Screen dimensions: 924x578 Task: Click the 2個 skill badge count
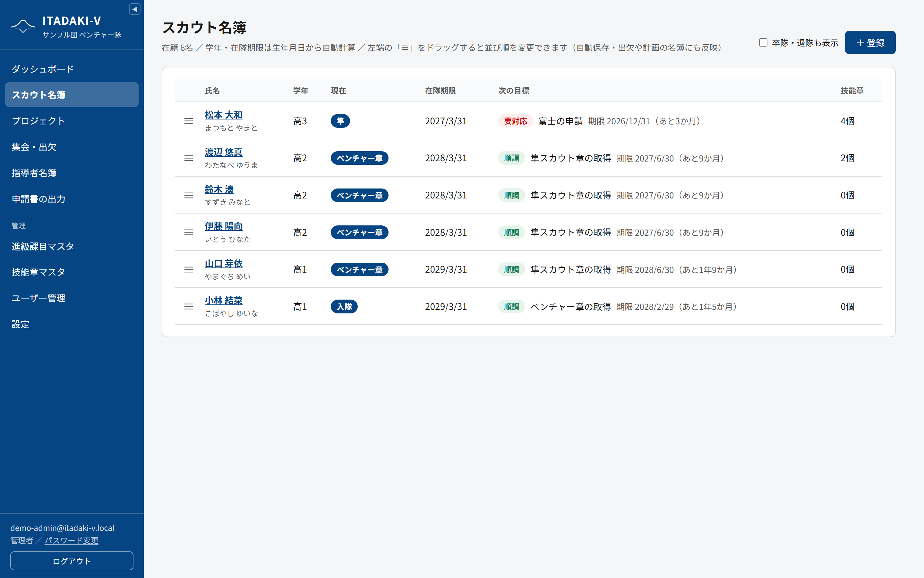tap(847, 158)
